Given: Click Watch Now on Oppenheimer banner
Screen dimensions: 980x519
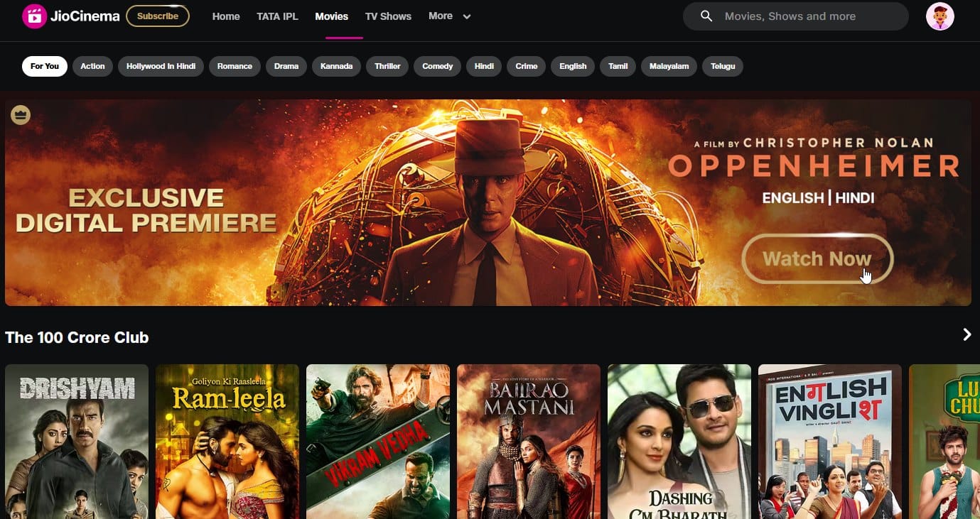Looking at the screenshot, I should click(x=817, y=258).
